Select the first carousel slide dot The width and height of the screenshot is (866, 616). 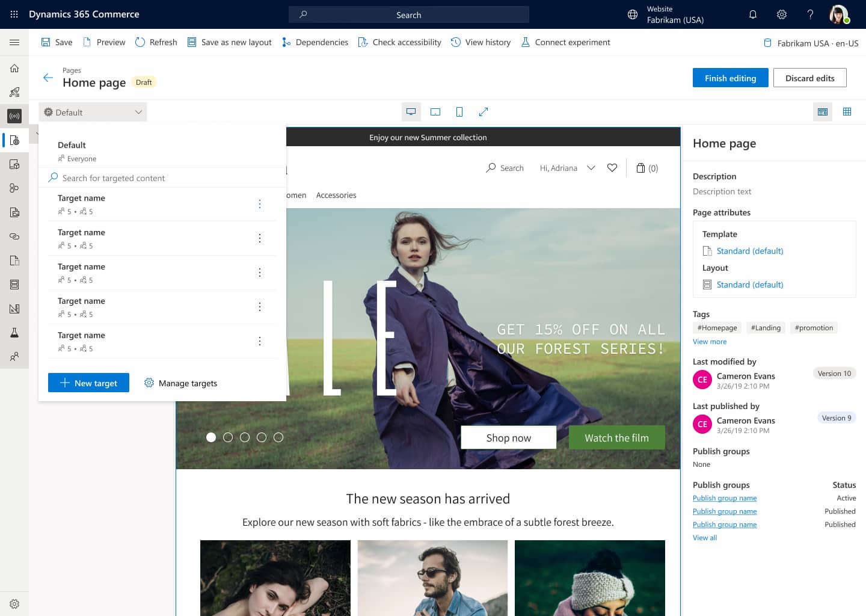[x=211, y=437]
